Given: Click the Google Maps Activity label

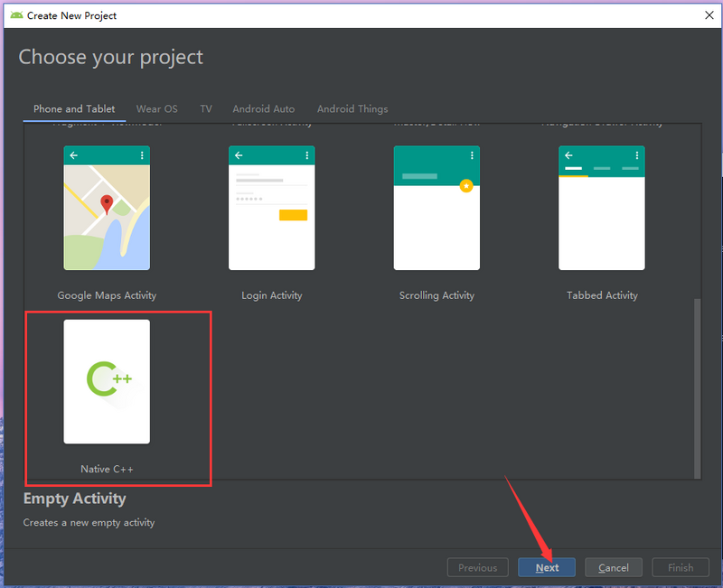Looking at the screenshot, I should point(107,295).
